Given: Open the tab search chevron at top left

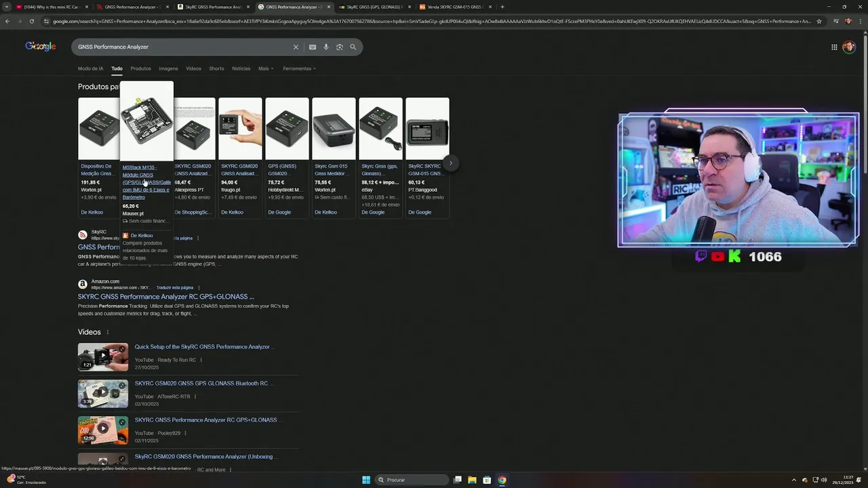Looking at the screenshot, I should (x=7, y=7).
